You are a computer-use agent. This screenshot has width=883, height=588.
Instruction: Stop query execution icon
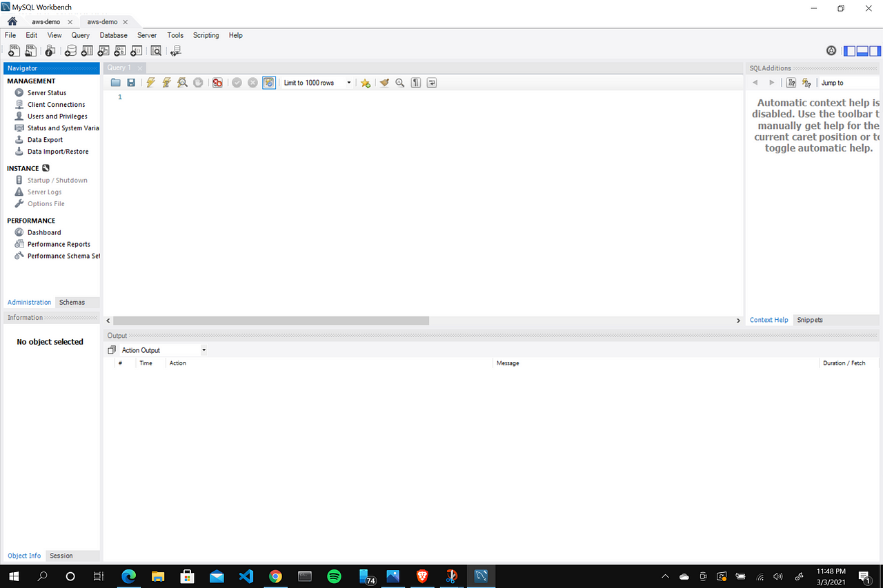coord(198,83)
